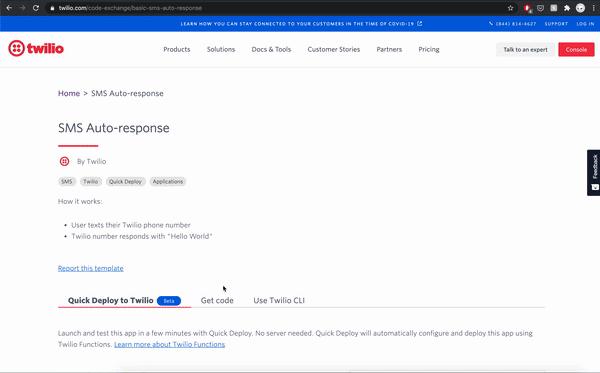Click the Report this template link

tap(91, 268)
